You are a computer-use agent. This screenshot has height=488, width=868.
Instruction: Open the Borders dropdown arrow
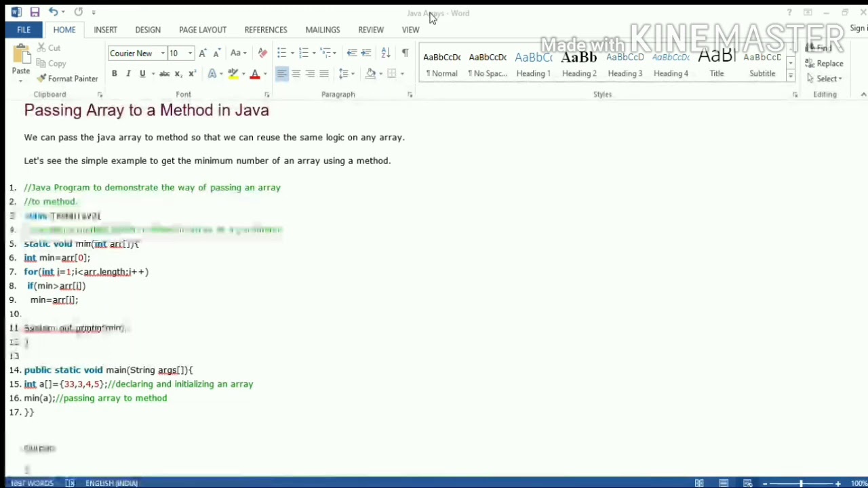[402, 73]
